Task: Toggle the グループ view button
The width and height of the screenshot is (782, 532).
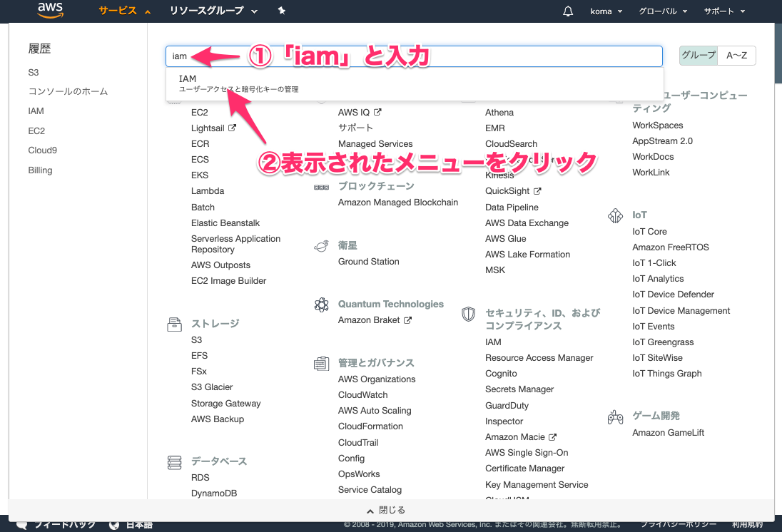Action: (x=698, y=55)
